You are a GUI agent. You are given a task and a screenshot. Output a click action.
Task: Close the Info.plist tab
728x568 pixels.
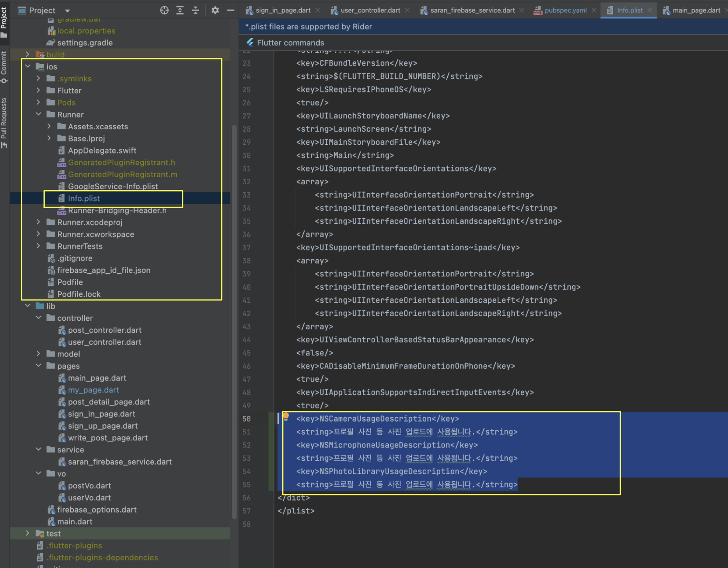click(649, 10)
